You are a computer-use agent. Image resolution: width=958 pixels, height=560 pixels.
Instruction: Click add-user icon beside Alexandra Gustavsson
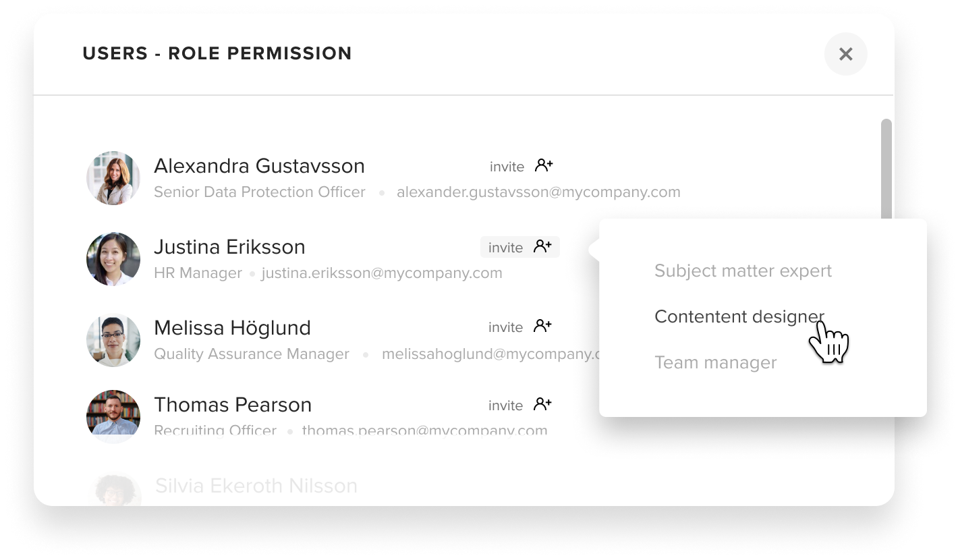(x=544, y=165)
